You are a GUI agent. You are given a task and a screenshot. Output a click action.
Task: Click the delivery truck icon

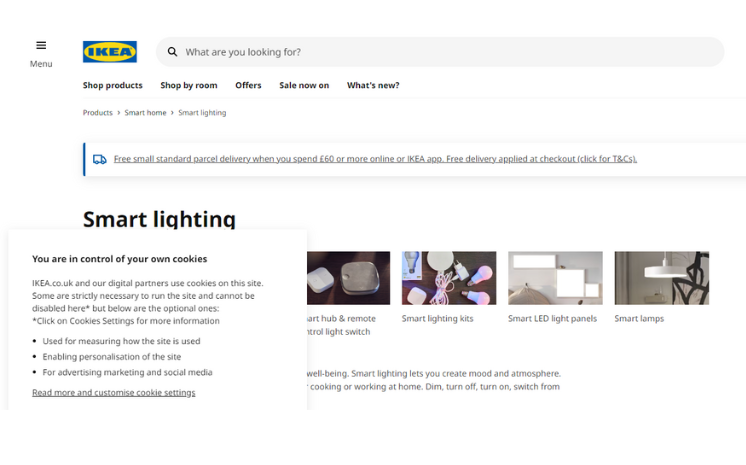pos(100,159)
